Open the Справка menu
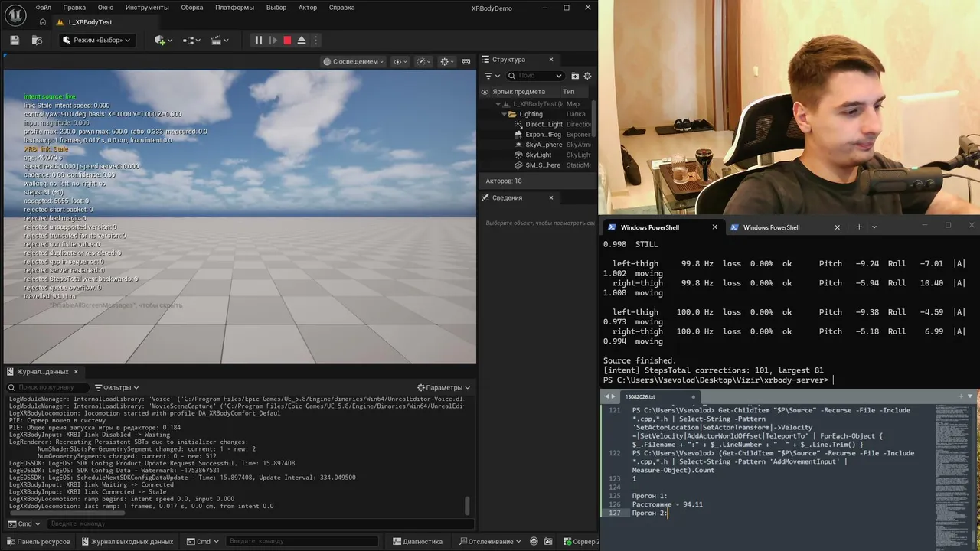The image size is (980, 551). point(341,8)
